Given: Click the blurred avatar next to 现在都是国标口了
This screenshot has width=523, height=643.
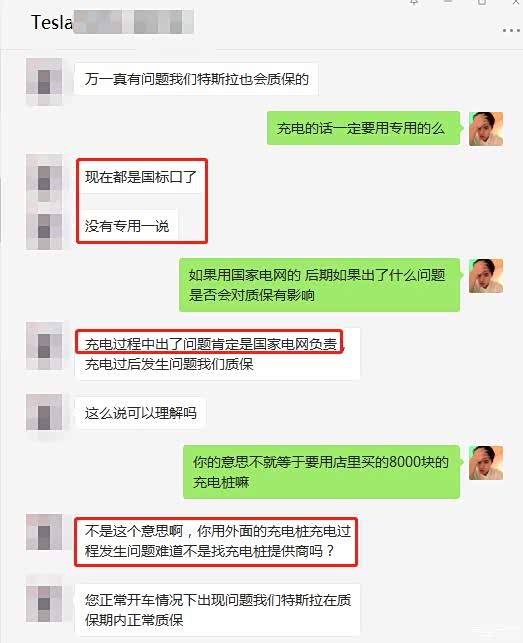Looking at the screenshot, I should pos(44,178).
